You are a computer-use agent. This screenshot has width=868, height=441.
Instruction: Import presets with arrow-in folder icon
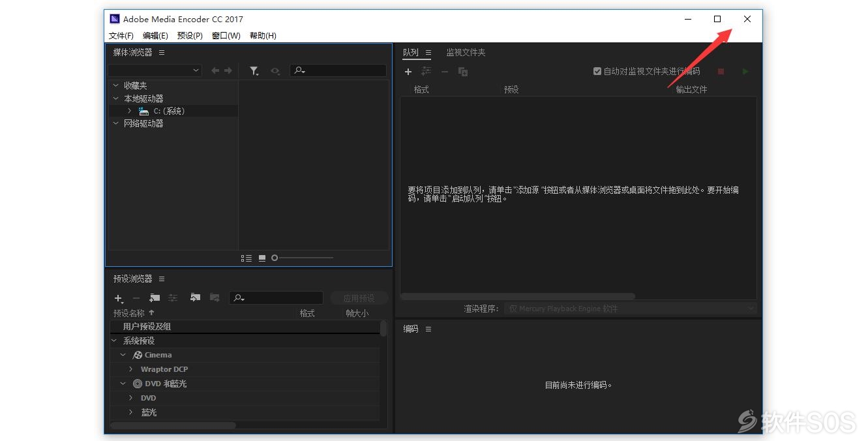click(x=195, y=297)
